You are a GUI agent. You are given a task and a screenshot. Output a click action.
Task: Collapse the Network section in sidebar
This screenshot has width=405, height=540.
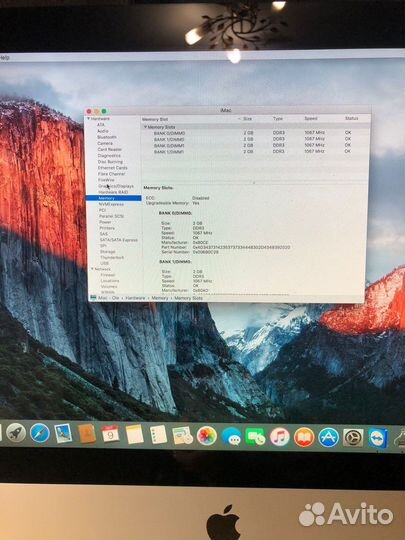92,269
